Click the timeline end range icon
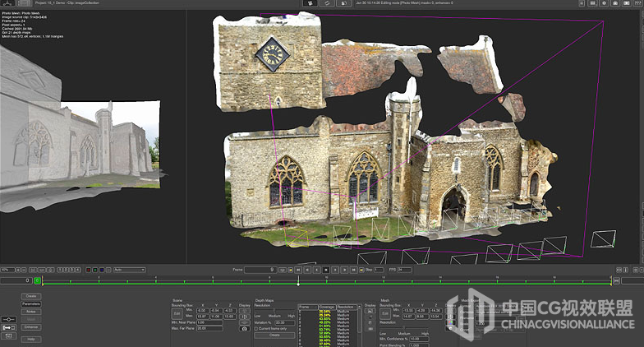The height and width of the screenshot is (347, 644). 616,281
